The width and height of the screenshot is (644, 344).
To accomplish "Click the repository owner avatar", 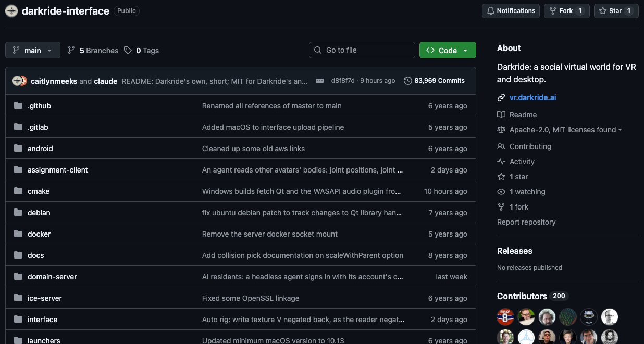I will coord(11,11).
